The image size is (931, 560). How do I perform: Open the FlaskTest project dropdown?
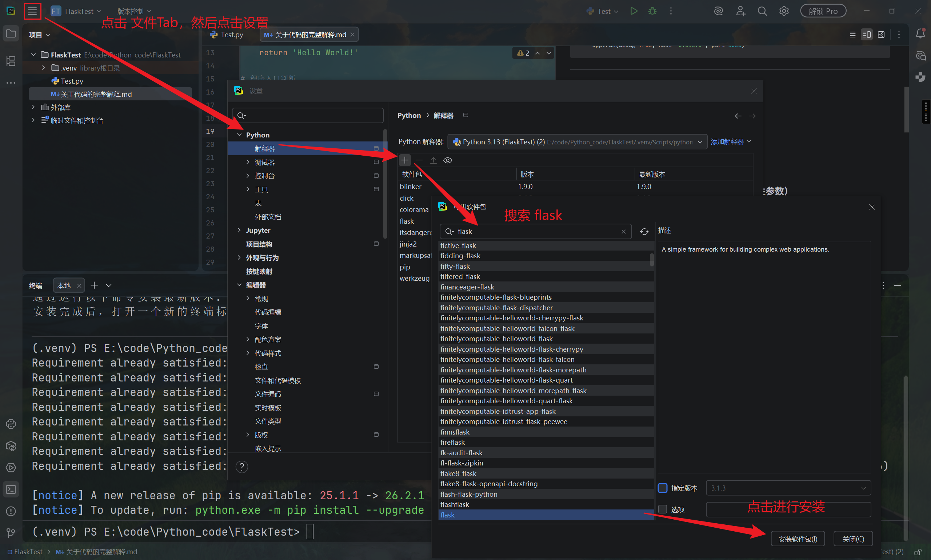pos(76,11)
